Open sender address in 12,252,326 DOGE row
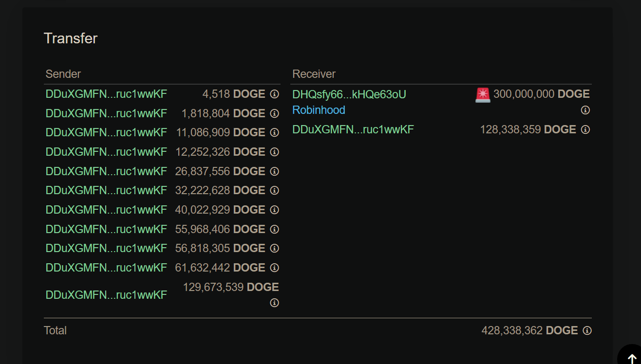This screenshot has height=364, width=641. pos(106,152)
